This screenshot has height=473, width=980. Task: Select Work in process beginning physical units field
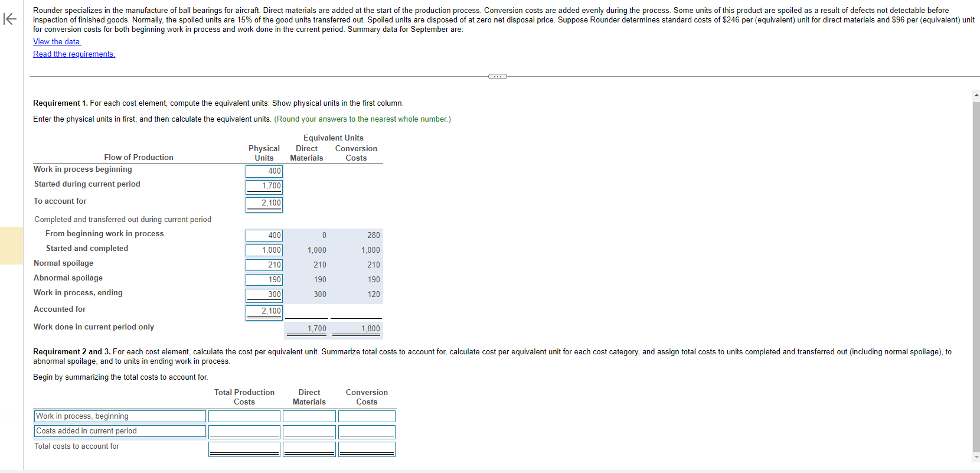[264, 171]
